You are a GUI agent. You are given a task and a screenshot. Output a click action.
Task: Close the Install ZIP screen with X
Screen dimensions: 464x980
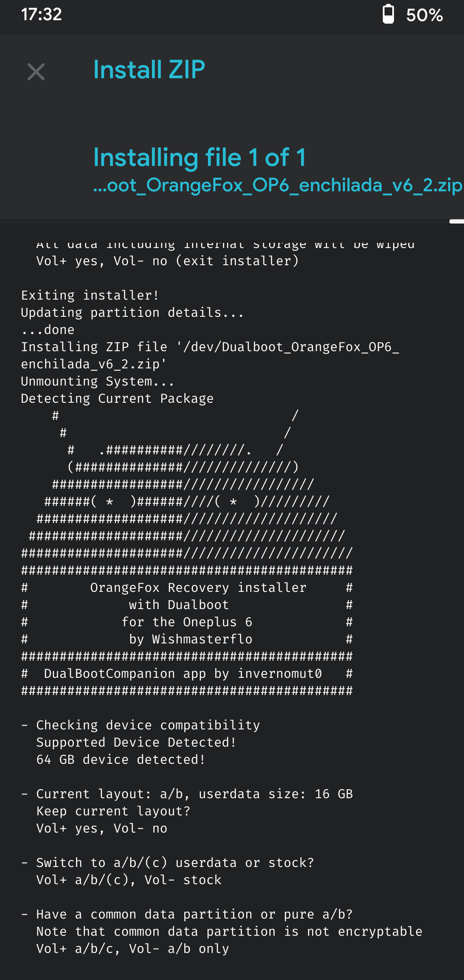[x=36, y=72]
